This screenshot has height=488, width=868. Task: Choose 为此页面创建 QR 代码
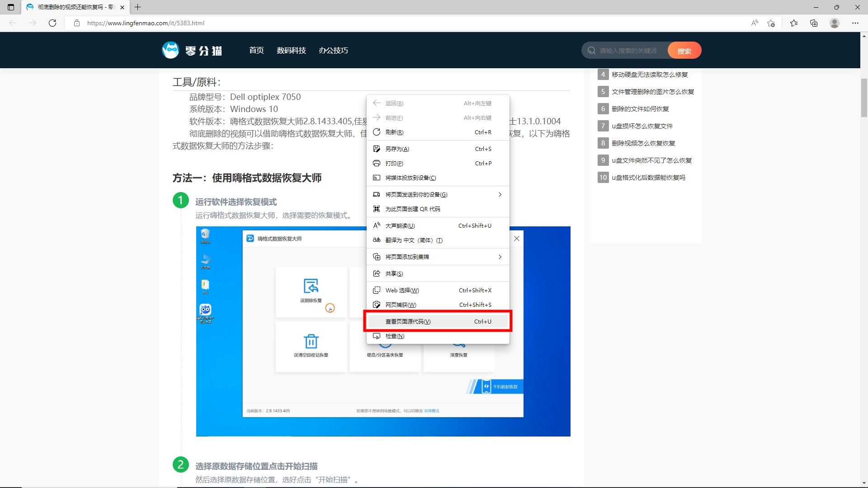pos(438,209)
